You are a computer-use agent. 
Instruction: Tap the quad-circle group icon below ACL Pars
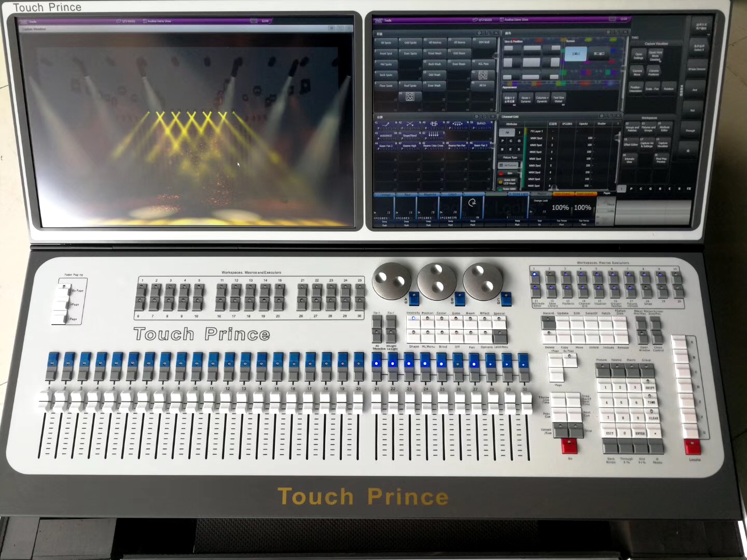click(x=483, y=75)
